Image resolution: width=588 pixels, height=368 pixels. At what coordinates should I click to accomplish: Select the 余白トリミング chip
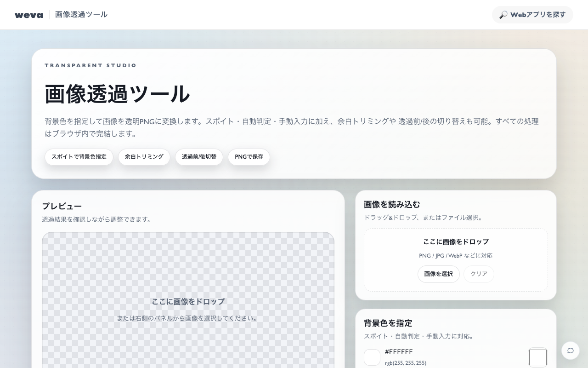click(x=144, y=157)
